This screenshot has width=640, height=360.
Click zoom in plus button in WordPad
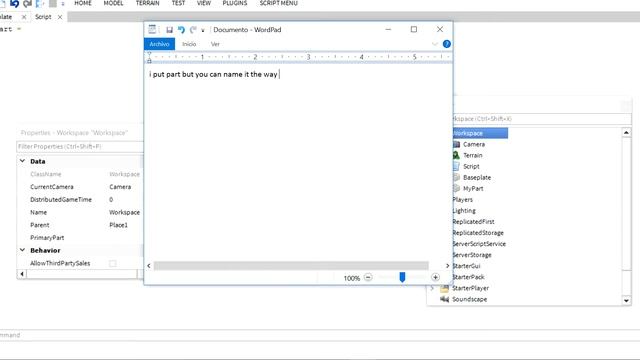point(435,278)
